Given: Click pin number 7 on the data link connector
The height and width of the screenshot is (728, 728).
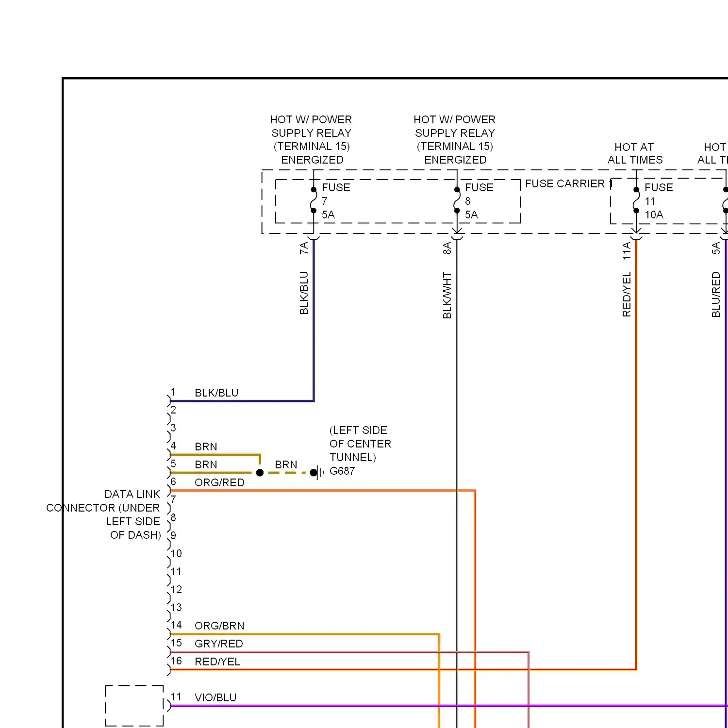Looking at the screenshot, I should click(173, 500).
